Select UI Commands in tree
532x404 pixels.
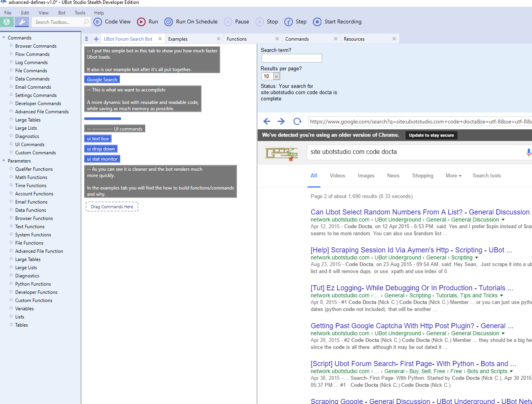click(x=30, y=145)
